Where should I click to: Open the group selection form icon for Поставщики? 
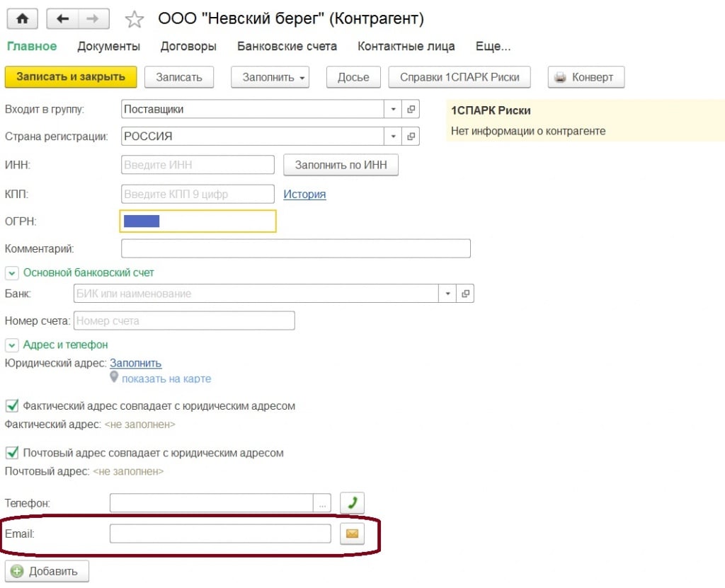pos(411,110)
